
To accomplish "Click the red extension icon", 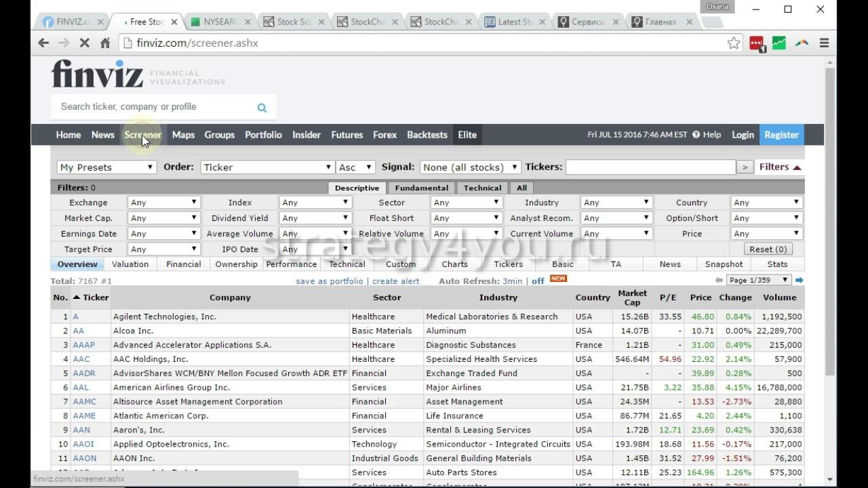I will pos(757,43).
